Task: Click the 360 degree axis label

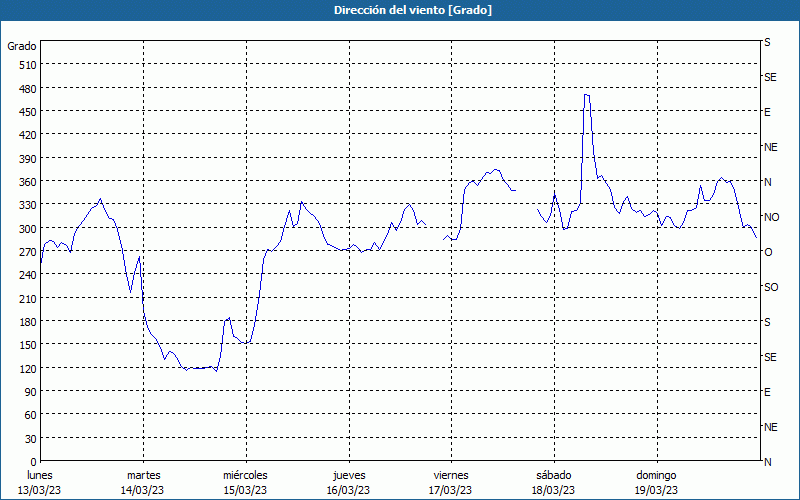Action: [x=28, y=182]
